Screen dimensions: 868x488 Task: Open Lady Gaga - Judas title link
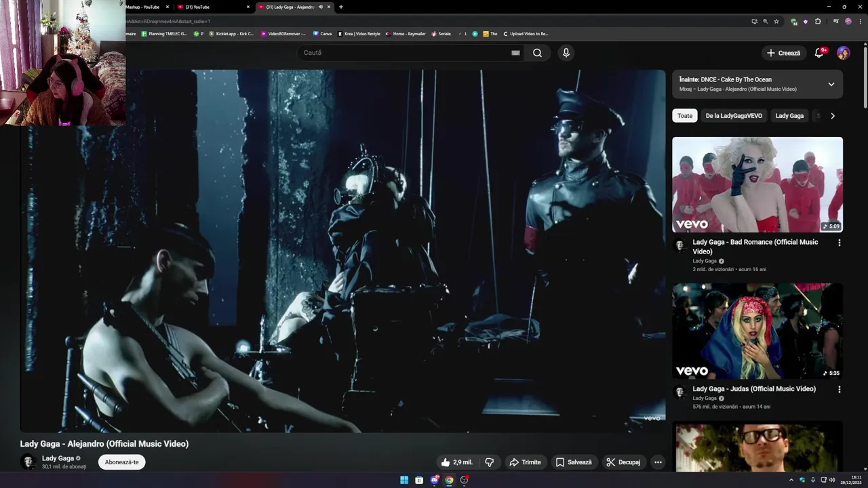(754, 389)
